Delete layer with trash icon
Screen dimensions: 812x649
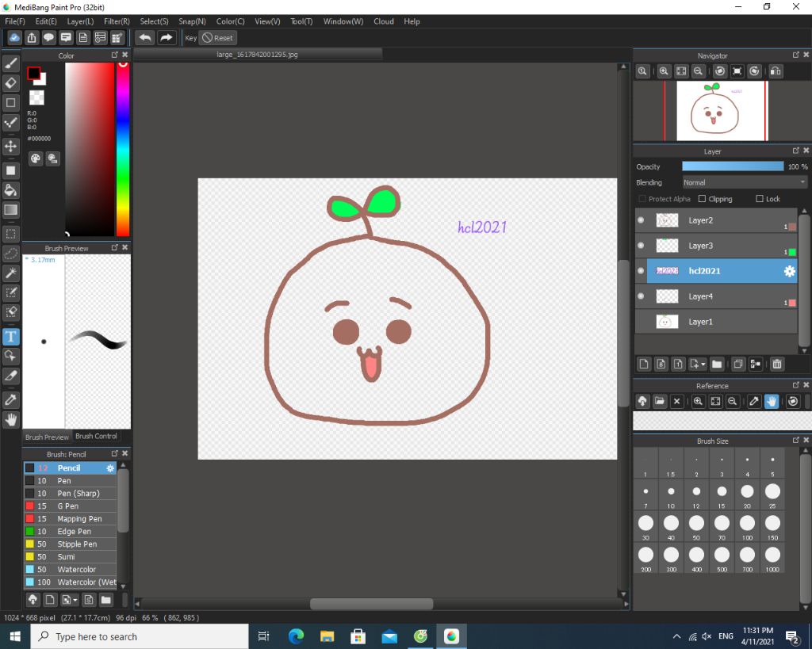[x=777, y=364]
